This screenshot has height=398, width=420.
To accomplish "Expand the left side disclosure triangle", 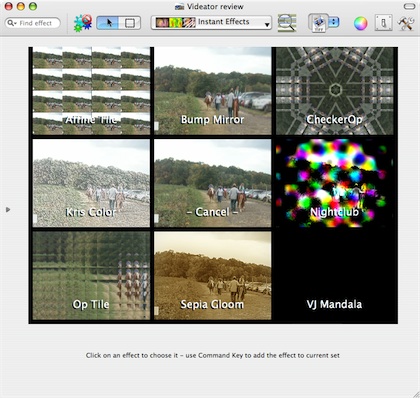I will [8, 210].
